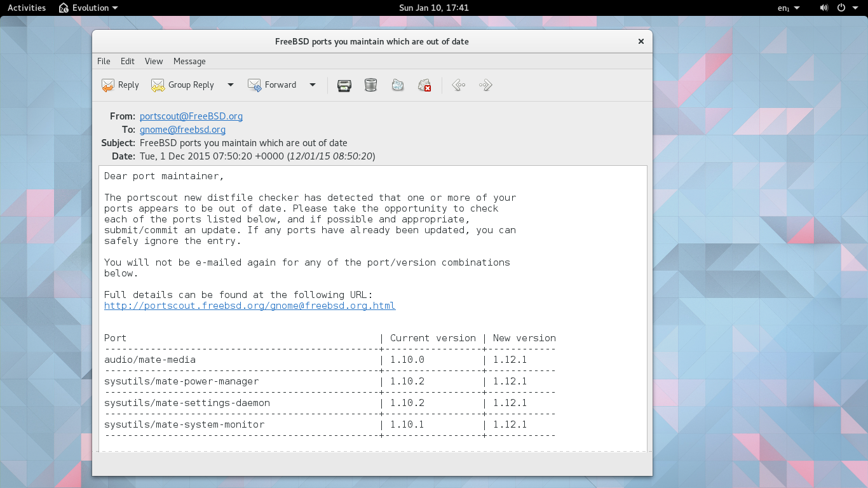
Task: Click the sysutils/mate-settings-daemon row text
Action: tap(187, 403)
